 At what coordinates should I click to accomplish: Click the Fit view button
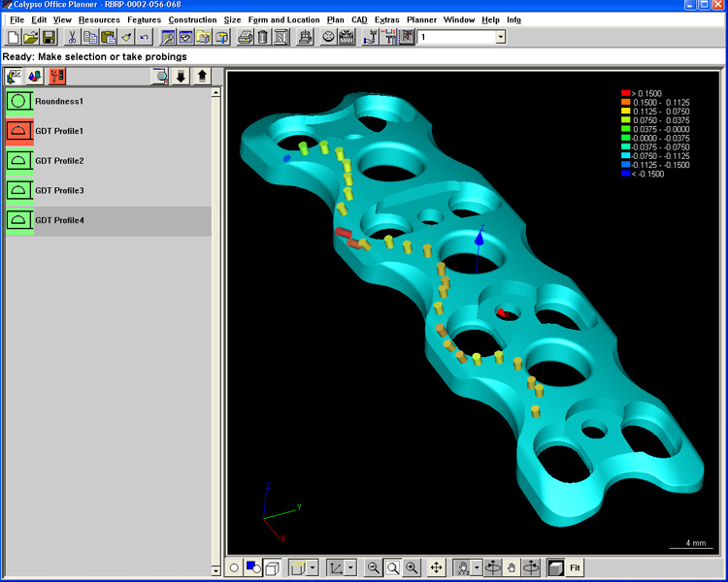coord(575,567)
